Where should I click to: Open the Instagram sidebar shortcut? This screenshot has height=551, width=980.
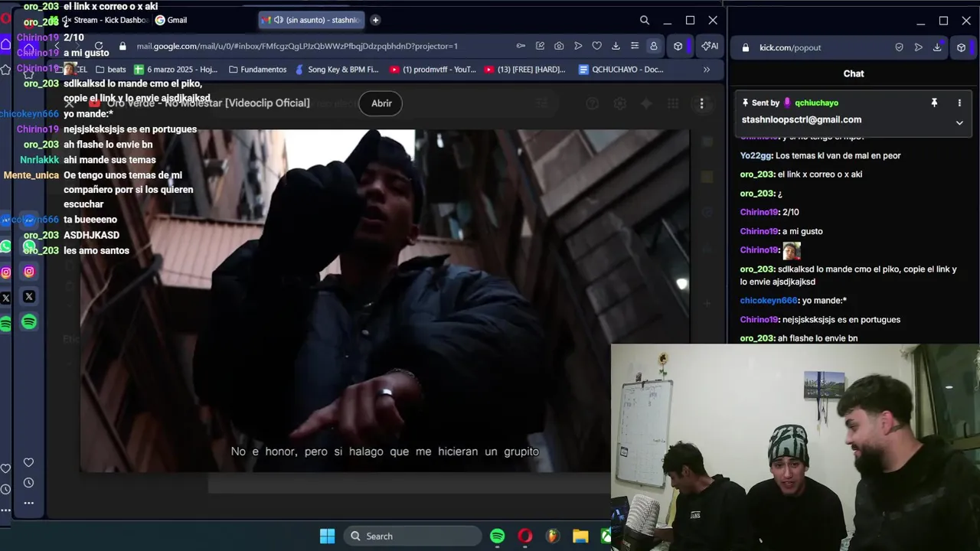29,272
